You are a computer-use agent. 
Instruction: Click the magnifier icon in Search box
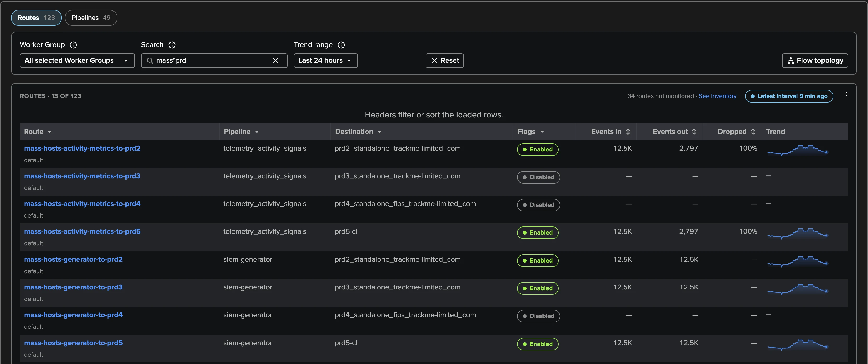(150, 61)
